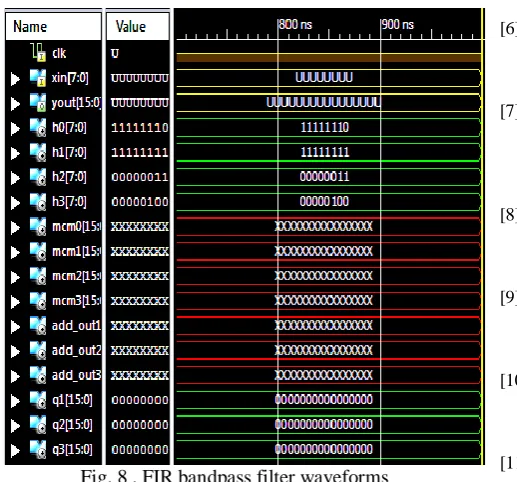517x482 pixels.
Task: Expand the yout[15:0] bus
Action: [15, 104]
